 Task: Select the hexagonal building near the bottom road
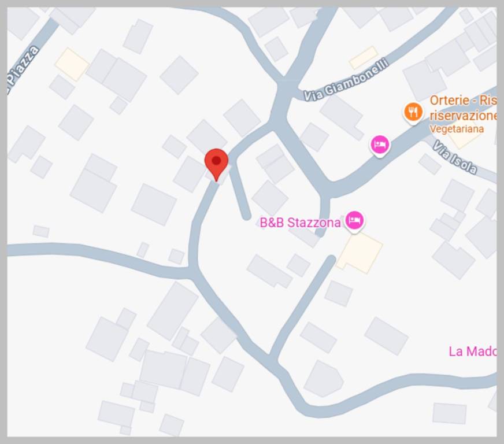[x=324, y=379]
